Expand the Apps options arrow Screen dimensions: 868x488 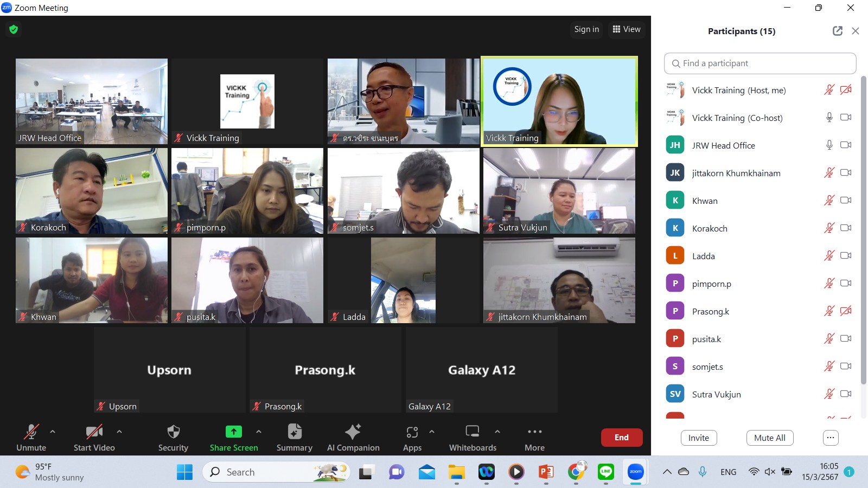point(432,432)
